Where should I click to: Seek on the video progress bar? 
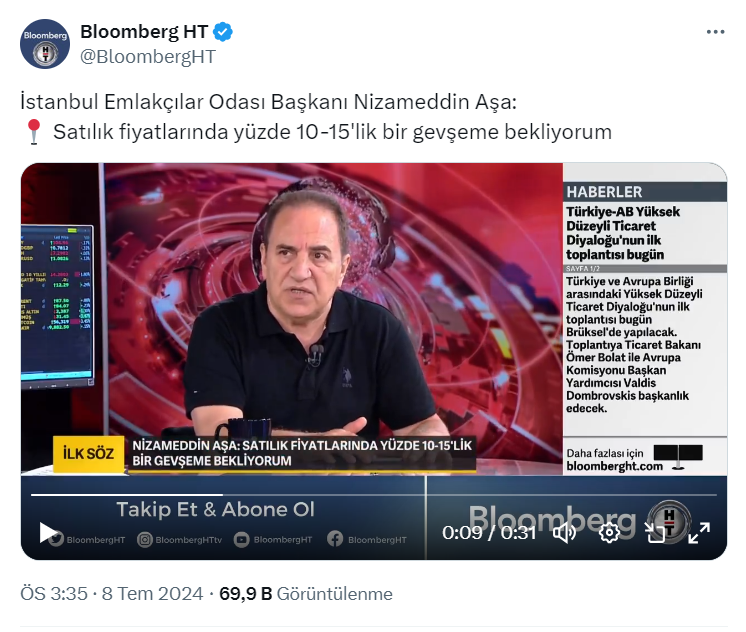[373, 495]
